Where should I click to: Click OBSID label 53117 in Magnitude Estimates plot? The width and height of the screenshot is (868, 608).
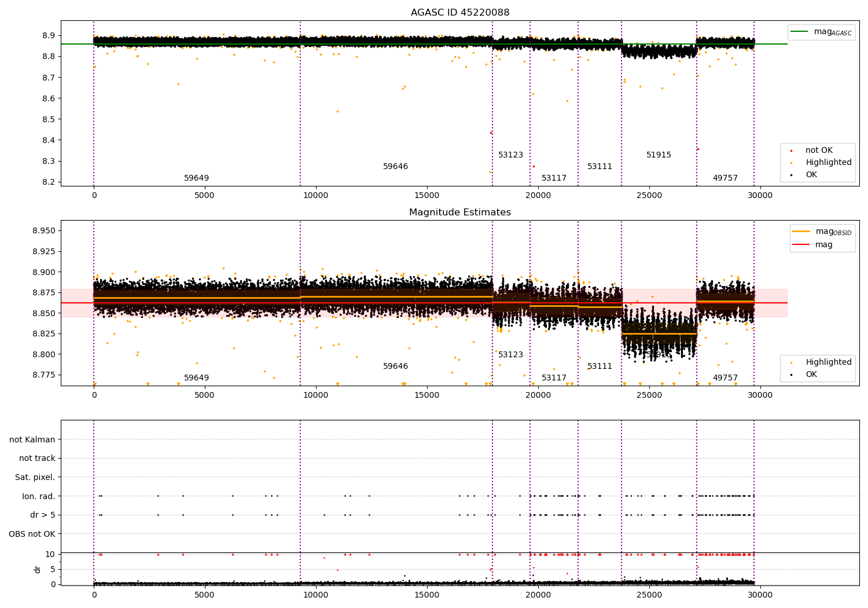pyautogui.click(x=554, y=378)
